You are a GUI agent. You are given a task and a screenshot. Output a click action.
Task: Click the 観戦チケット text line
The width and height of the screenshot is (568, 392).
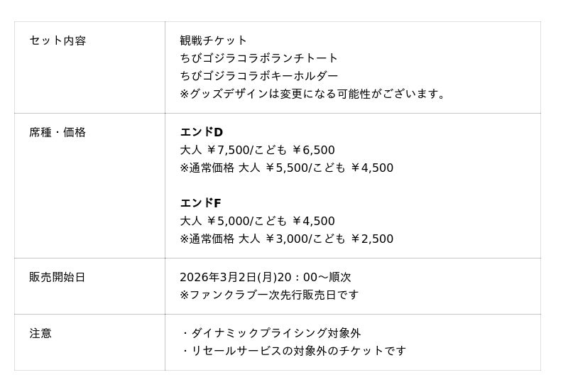pos(213,40)
